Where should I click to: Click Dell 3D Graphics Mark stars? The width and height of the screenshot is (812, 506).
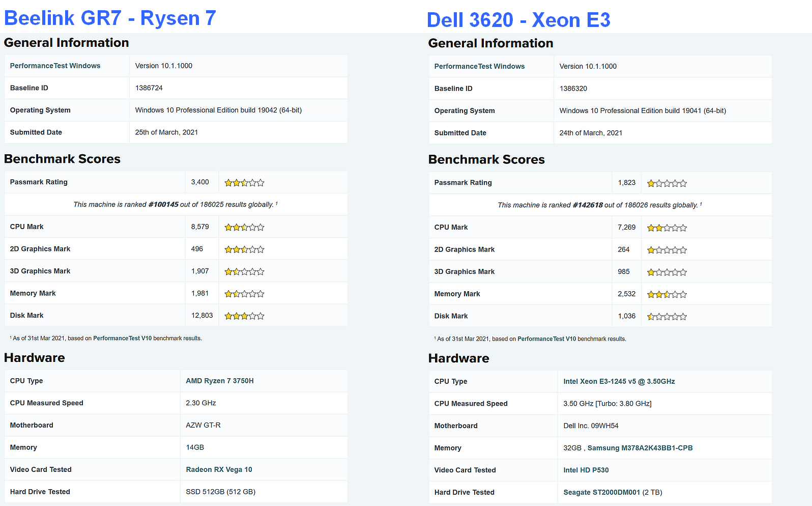tap(667, 272)
